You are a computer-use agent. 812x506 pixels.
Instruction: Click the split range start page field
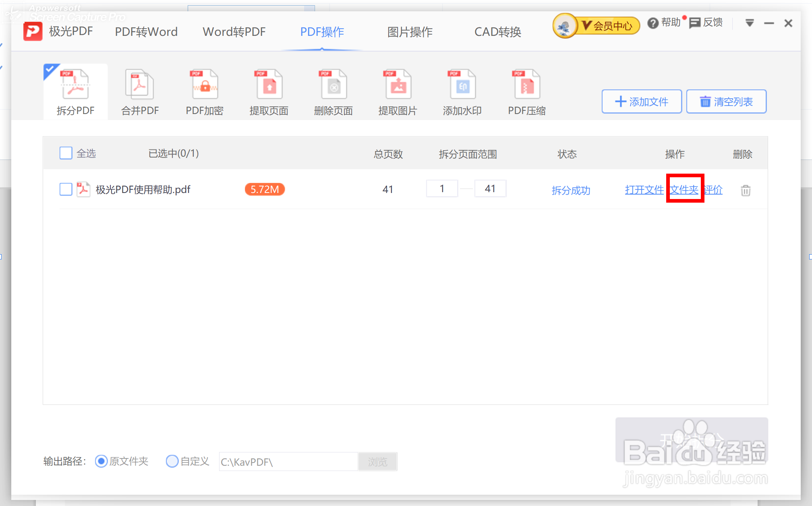click(442, 189)
